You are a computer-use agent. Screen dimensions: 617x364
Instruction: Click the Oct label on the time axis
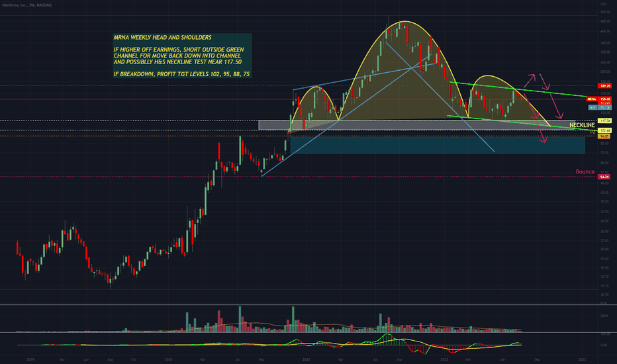(x=134, y=359)
